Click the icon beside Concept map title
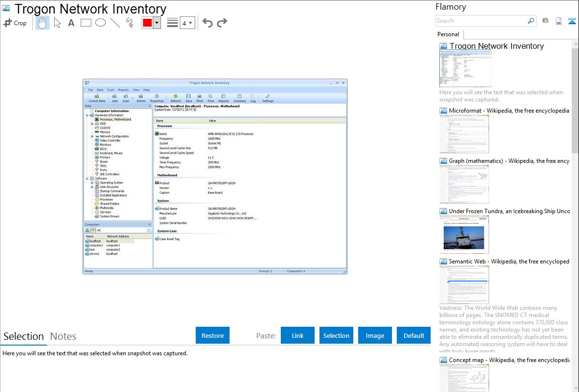 443,360
